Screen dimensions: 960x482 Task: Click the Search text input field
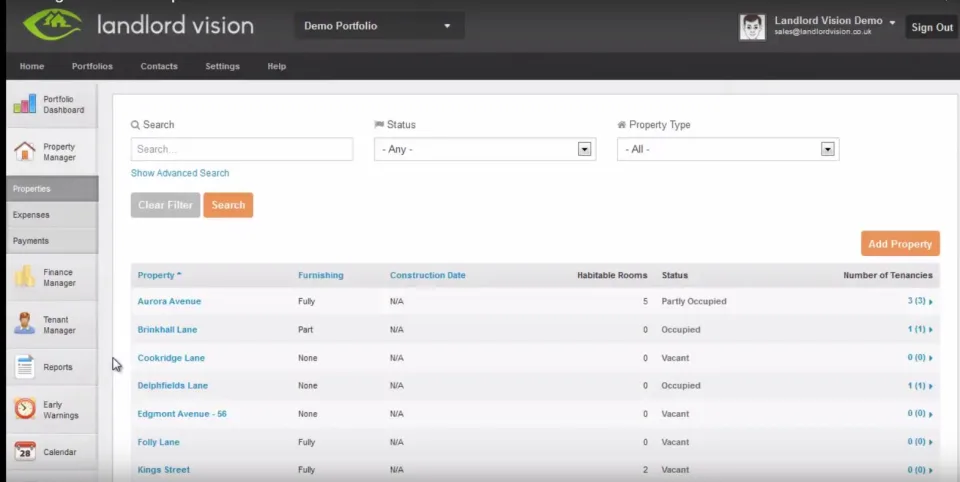[242, 149]
